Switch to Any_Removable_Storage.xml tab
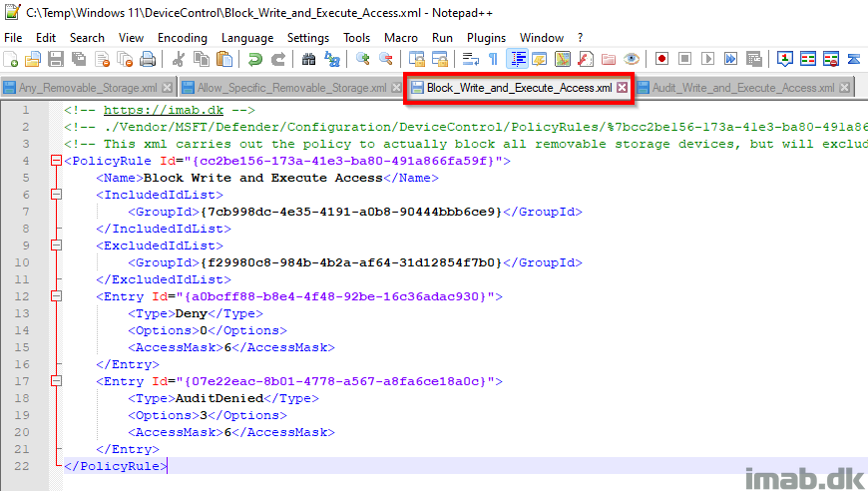This screenshot has width=868, height=491. pos(88,88)
